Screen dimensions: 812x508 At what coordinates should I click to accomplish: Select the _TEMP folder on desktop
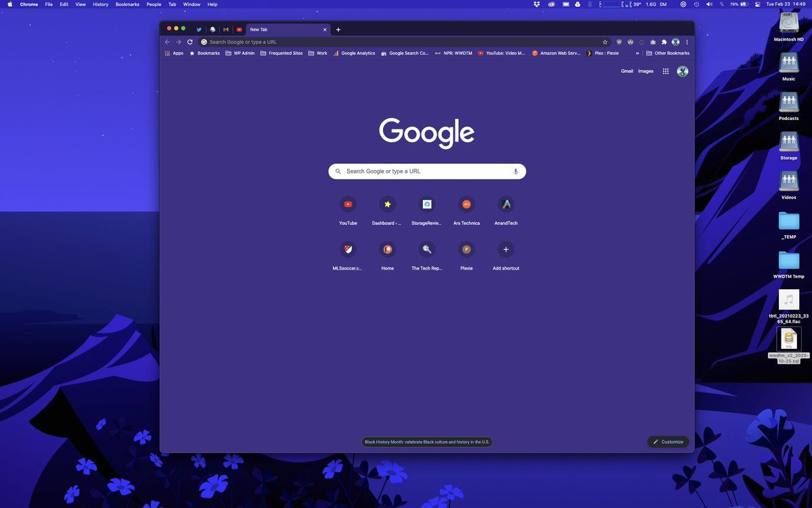pyautogui.click(x=789, y=225)
